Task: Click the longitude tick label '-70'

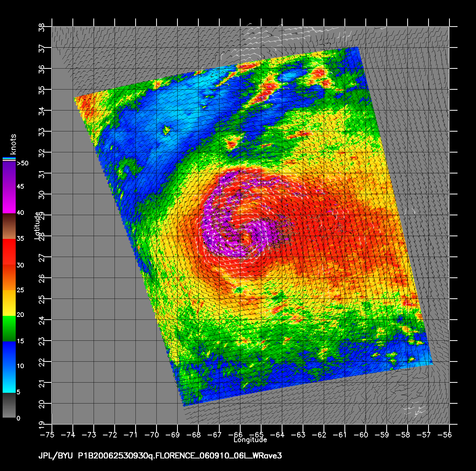Action: pyautogui.click(x=152, y=435)
